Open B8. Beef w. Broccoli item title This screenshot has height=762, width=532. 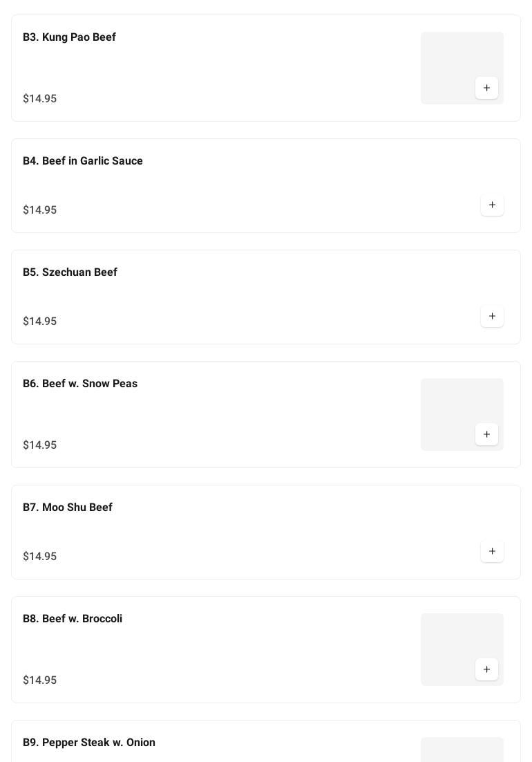[x=73, y=619]
